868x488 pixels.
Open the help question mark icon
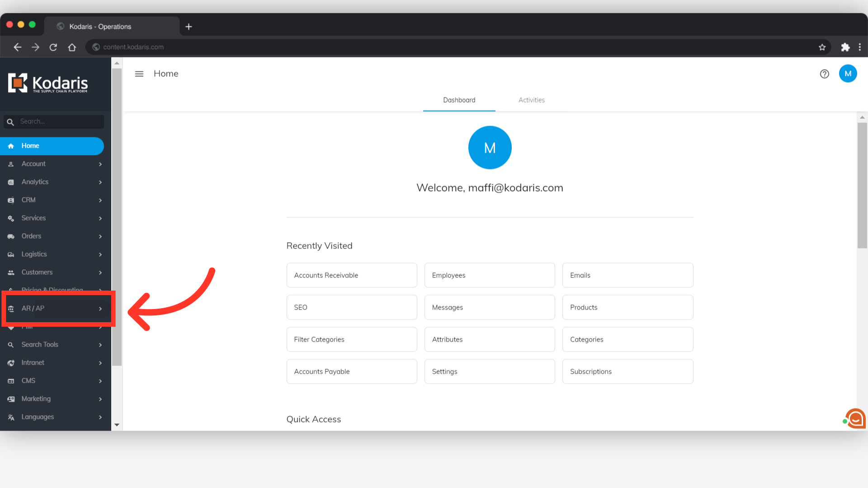click(x=824, y=74)
